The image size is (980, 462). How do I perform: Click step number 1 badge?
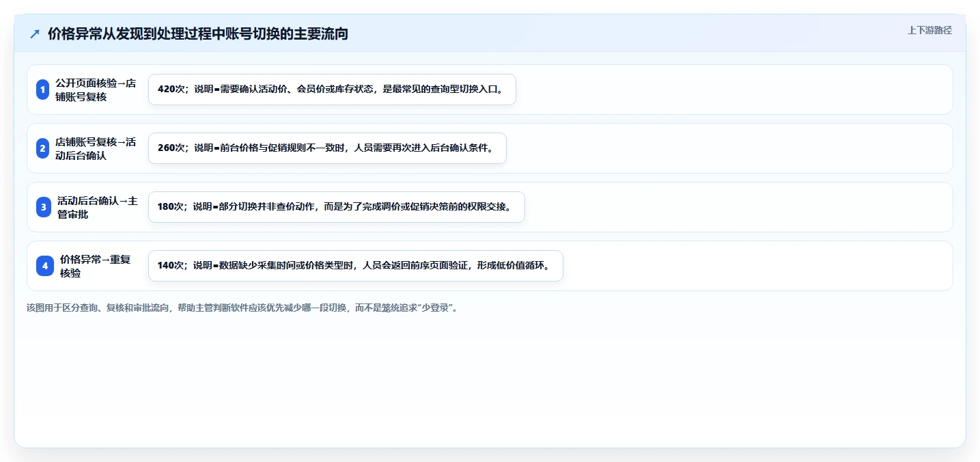43,90
